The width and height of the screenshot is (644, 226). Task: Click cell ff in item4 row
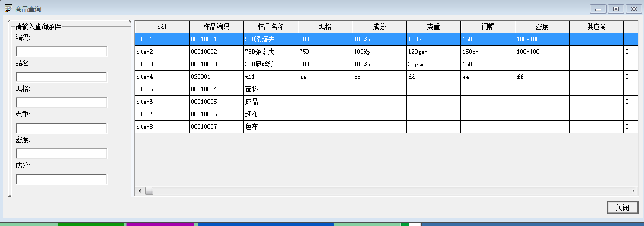coord(542,77)
